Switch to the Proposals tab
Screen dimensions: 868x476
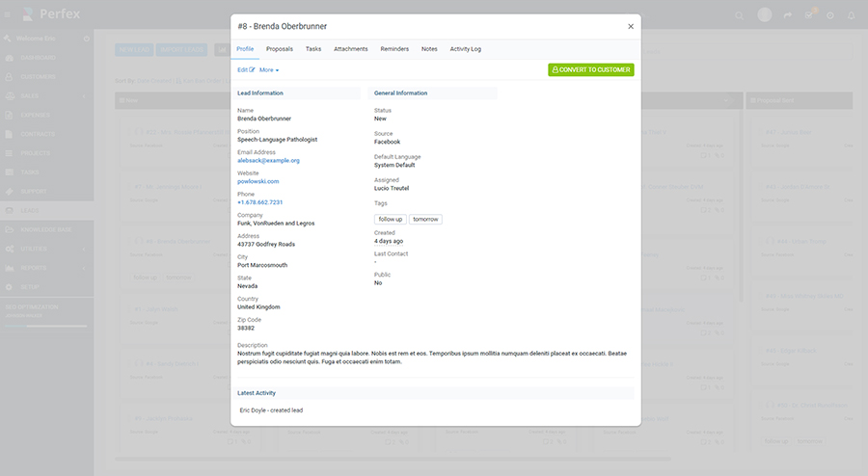[280, 48]
